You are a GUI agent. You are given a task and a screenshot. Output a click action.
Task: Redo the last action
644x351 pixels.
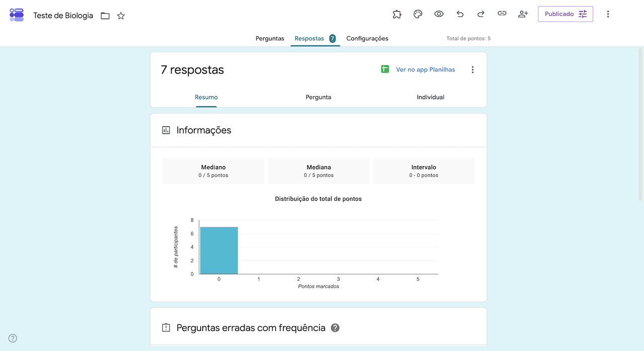click(481, 14)
